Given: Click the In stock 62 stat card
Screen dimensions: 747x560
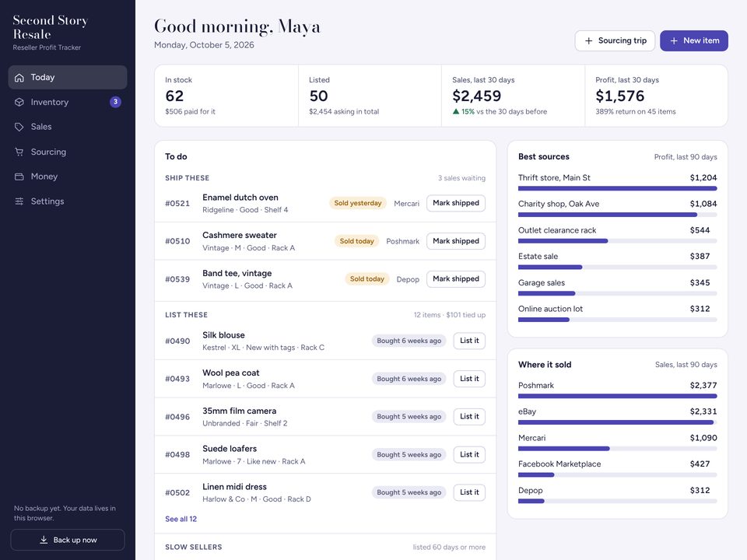Looking at the screenshot, I should coord(226,96).
